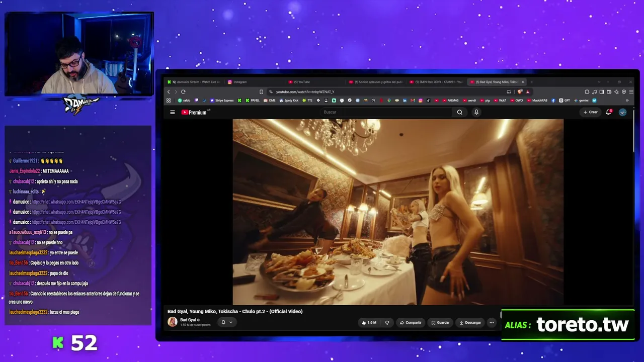This screenshot has width=644, height=362.
Task: Open the OME bookmark
Action: (270, 101)
